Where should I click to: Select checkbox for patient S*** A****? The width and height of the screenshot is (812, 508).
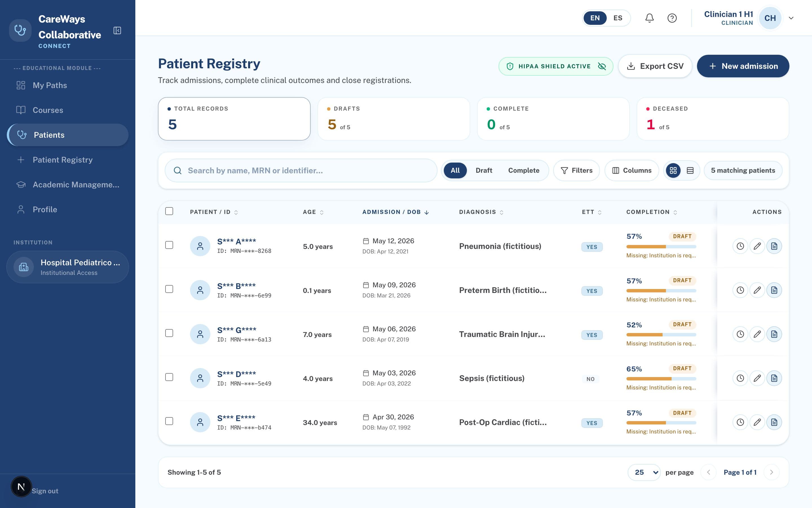pyautogui.click(x=169, y=245)
